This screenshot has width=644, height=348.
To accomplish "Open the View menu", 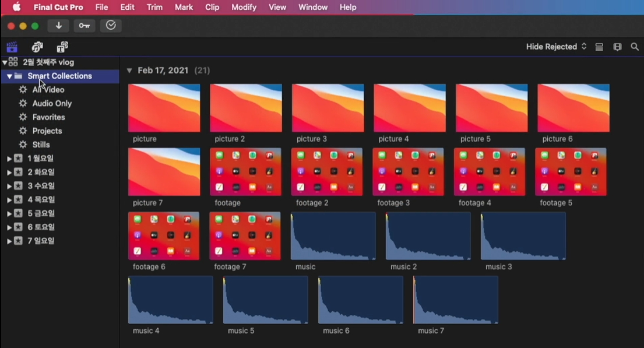I will click(277, 7).
